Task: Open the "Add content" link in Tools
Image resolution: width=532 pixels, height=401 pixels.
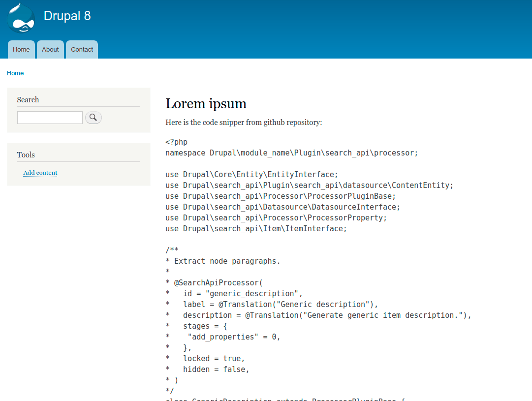Action: pyautogui.click(x=40, y=173)
